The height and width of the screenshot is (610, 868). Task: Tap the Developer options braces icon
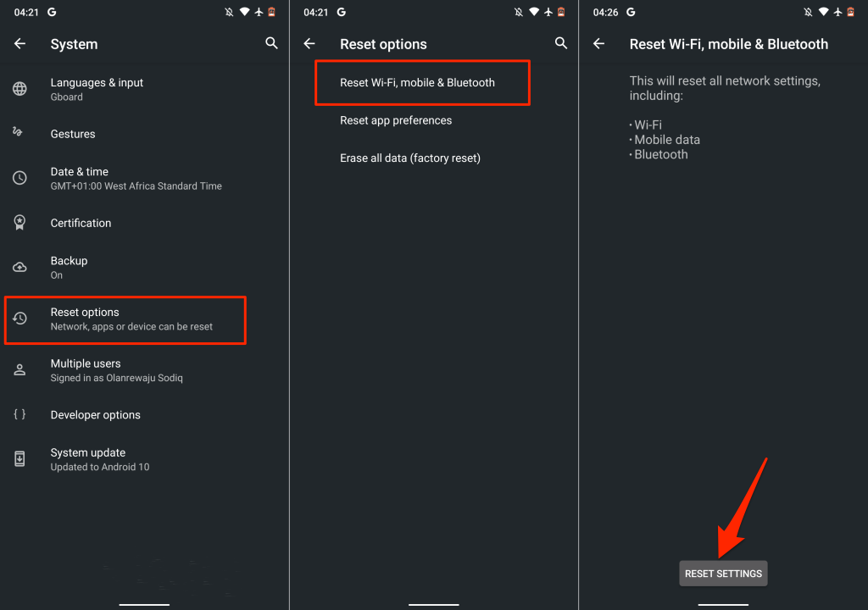[x=19, y=414]
